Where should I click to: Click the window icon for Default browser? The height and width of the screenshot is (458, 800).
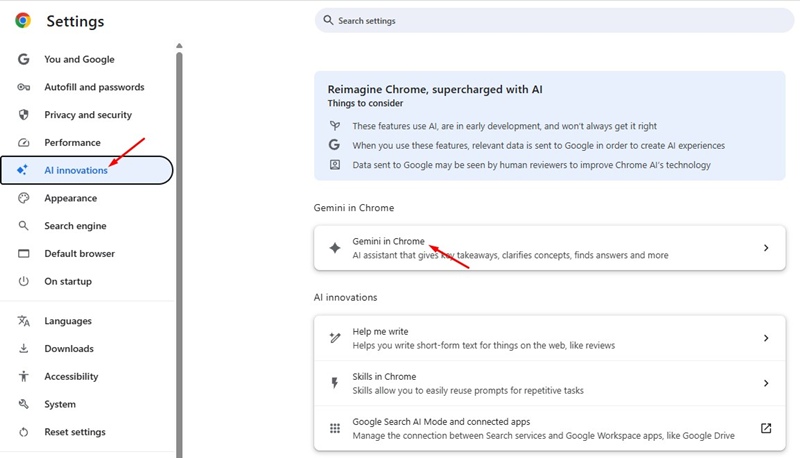[23, 253]
